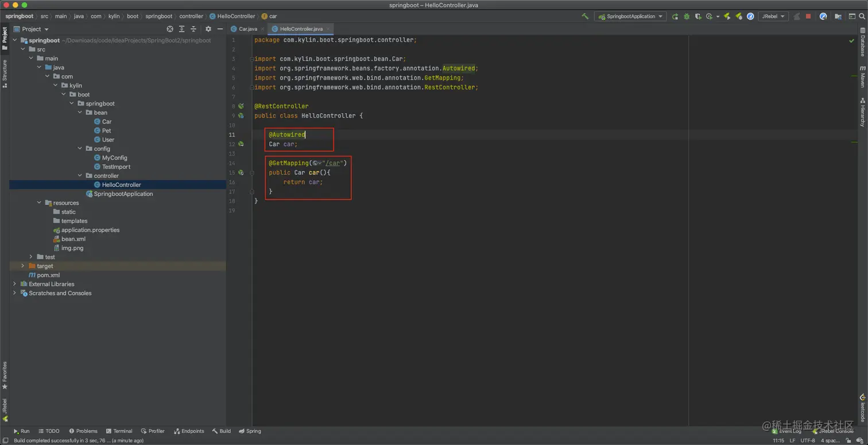Click the Run with JRebel icon
The width and height of the screenshot is (868, 445).
(x=727, y=17)
